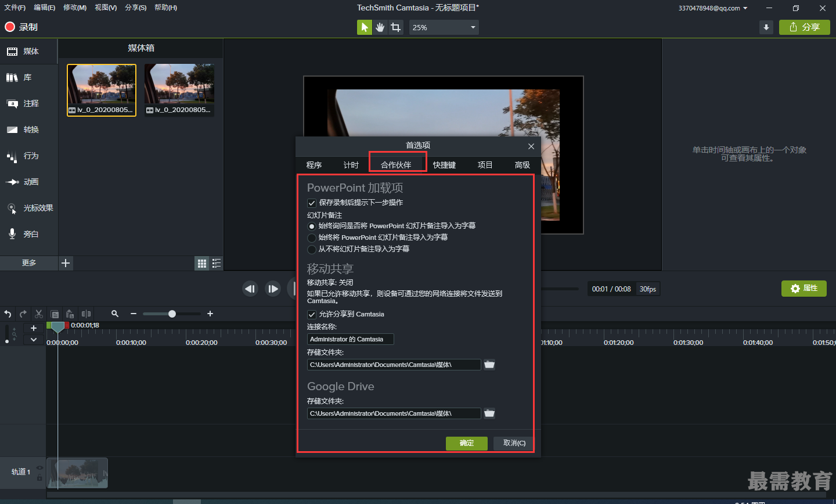The image size is (836, 504).
Task: Switch to 合作伙伴 tab in Preferences
Action: (397, 165)
